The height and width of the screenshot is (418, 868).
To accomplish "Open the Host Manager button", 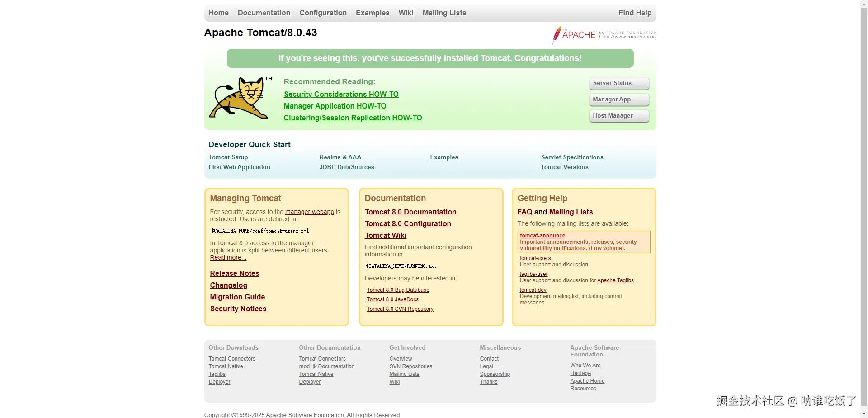I will pos(619,116).
